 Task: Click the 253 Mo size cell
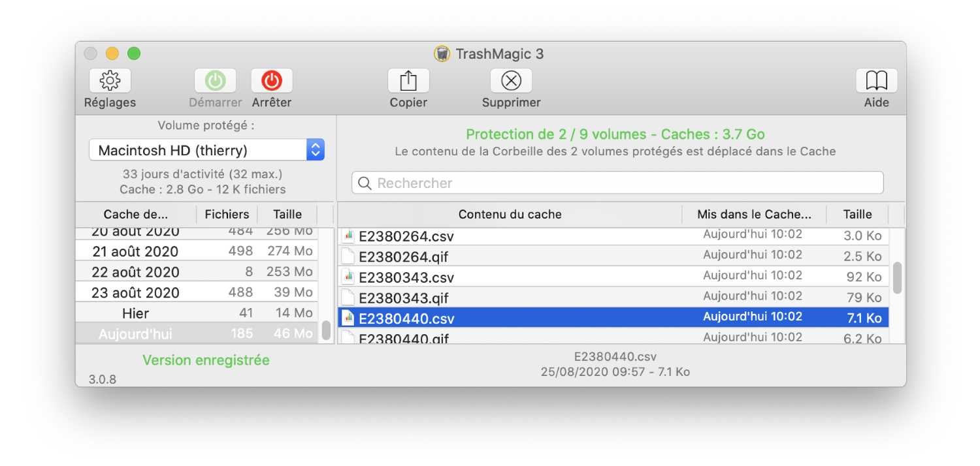click(x=289, y=272)
